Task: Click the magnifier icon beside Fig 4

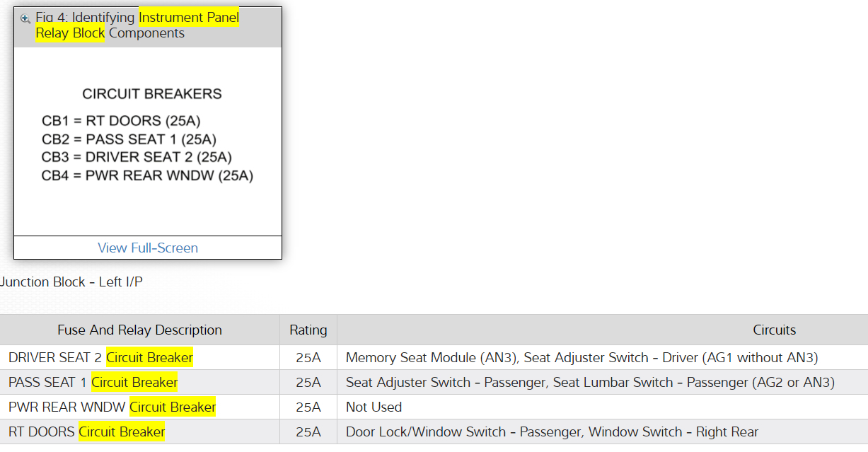Action: coord(25,18)
